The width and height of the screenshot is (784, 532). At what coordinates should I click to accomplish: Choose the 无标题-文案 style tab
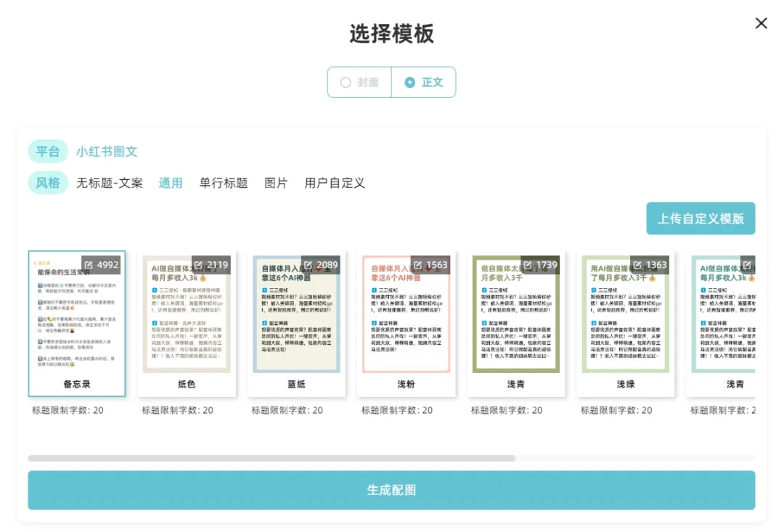click(110, 183)
